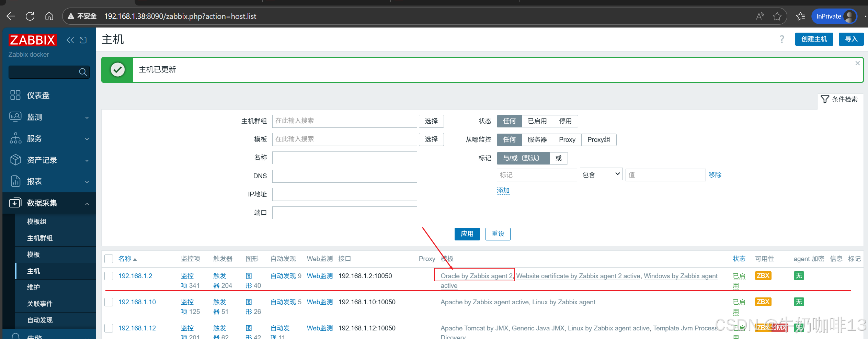Expand the 服务 menu section
Viewport: 868px width, 339px height.
[x=49, y=138]
